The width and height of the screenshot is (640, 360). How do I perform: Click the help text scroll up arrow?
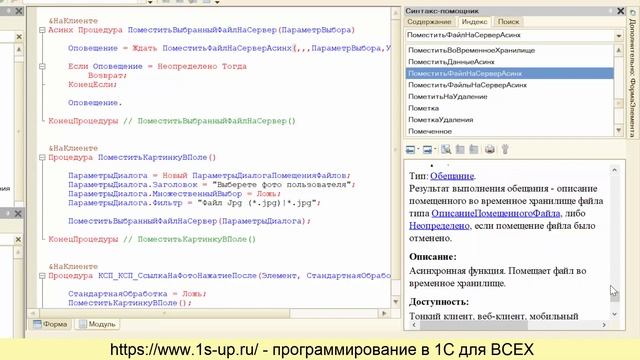pyautogui.click(x=615, y=170)
